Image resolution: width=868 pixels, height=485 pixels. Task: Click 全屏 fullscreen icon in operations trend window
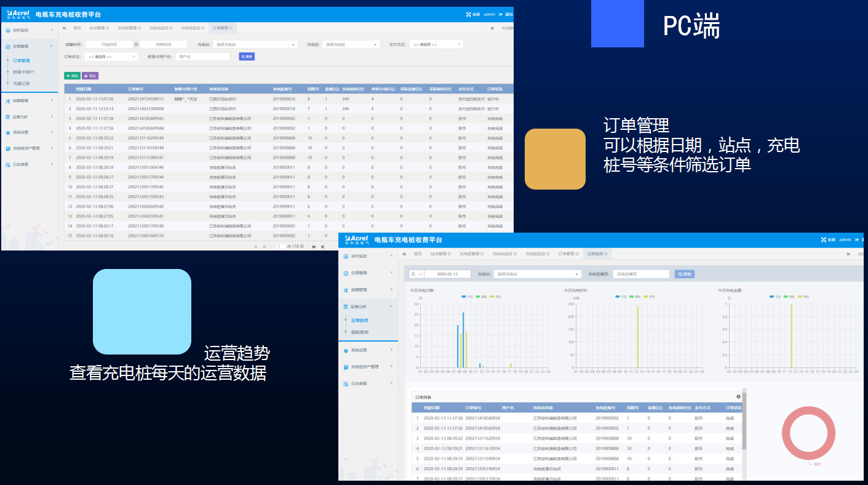[823, 239]
